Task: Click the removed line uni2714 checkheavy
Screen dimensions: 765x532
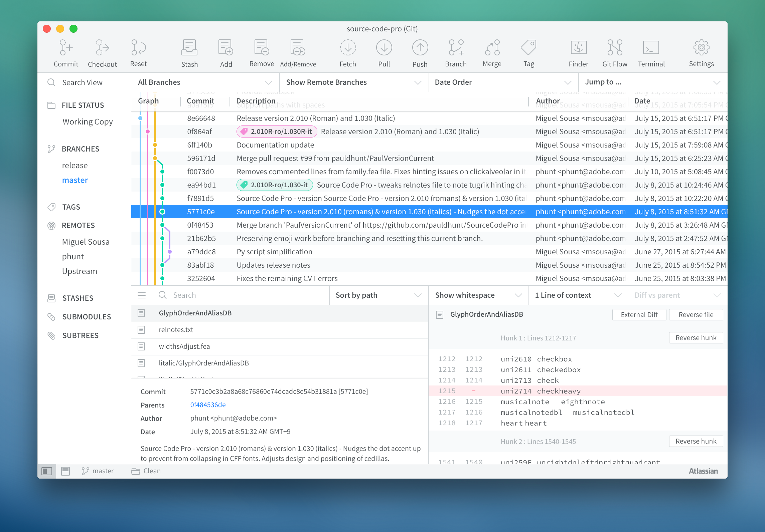Action: pos(578,391)
